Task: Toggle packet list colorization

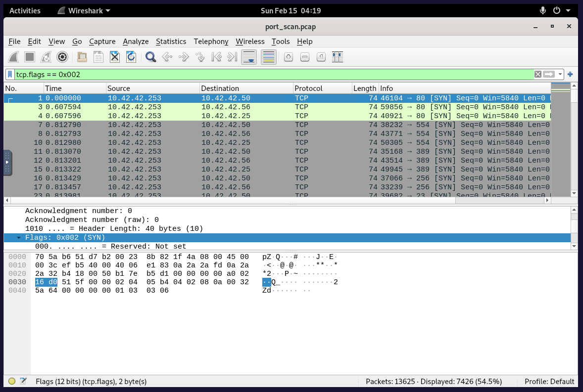Action: pyautogui.click(x=269, y=57)
